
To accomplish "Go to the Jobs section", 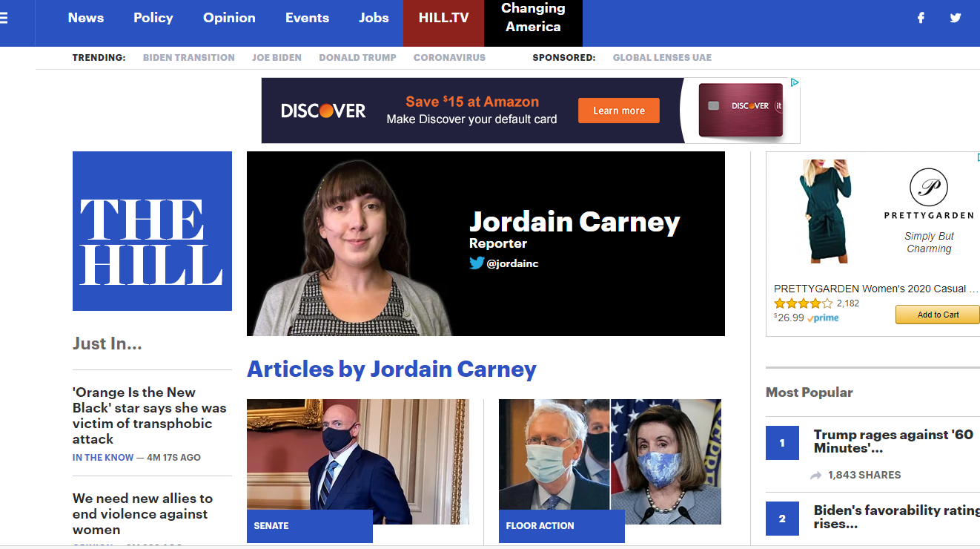I will click(x=374, y=18).
